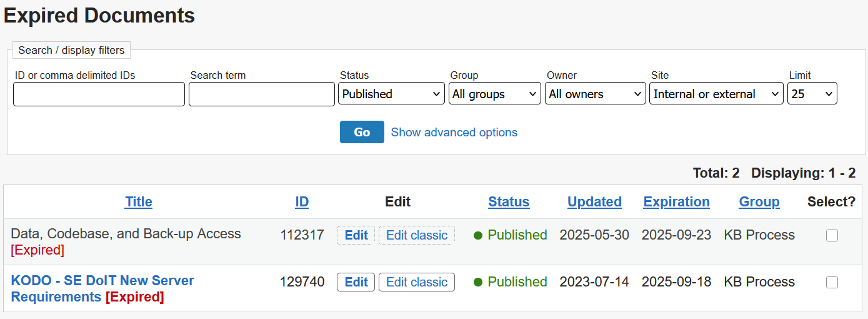Open the Owner filter dropdown
868x319 pixels.
click(595, 94)
